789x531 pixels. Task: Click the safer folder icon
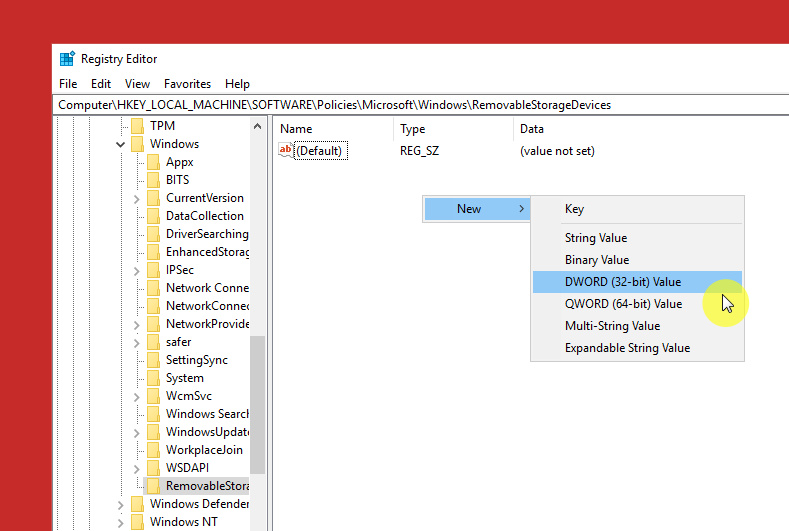pyautogui.click(x=153, y=342)
